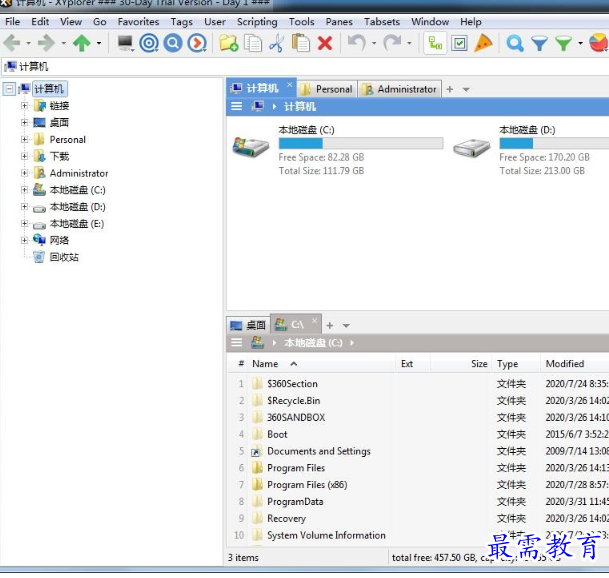Viewport: 609px width, 578px height.
Task: Add new tab in lower pane
Action: (x=330, y=325)
